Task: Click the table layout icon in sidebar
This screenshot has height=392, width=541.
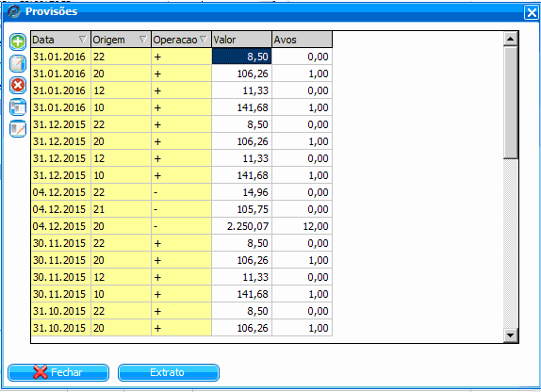Action: (x=18, y=107)
